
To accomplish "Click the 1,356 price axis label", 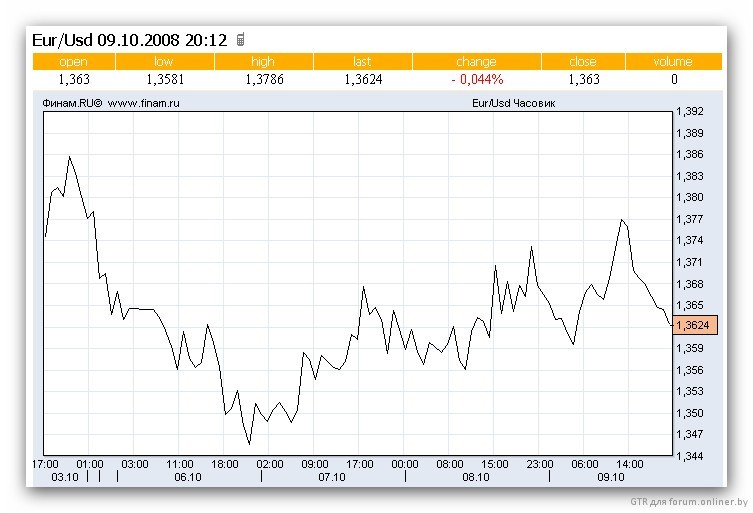I will 690,370.
